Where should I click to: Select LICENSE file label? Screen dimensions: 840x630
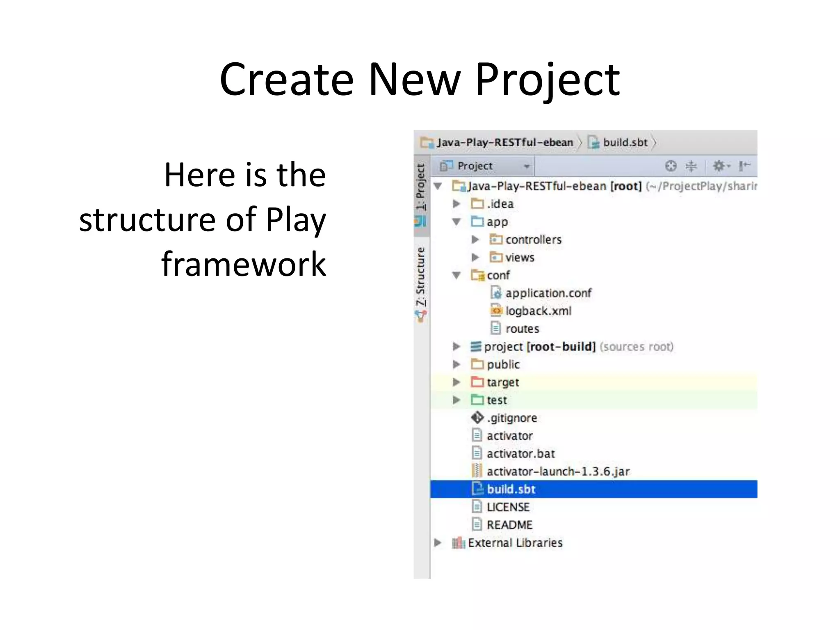coord(508,507)
